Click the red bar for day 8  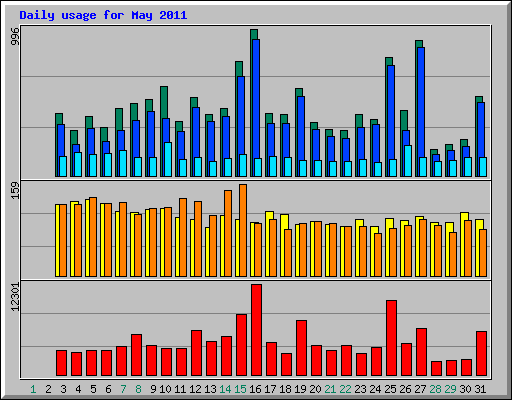136,355
